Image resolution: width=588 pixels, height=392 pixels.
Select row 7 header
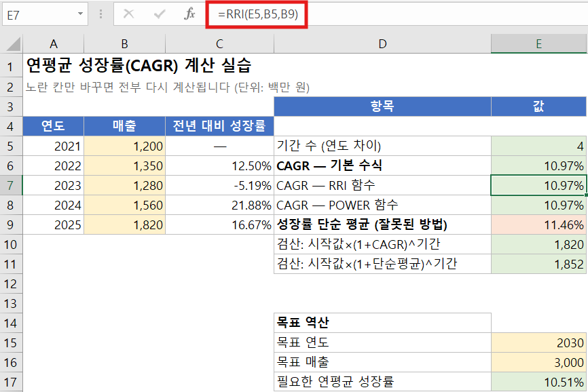11,185
